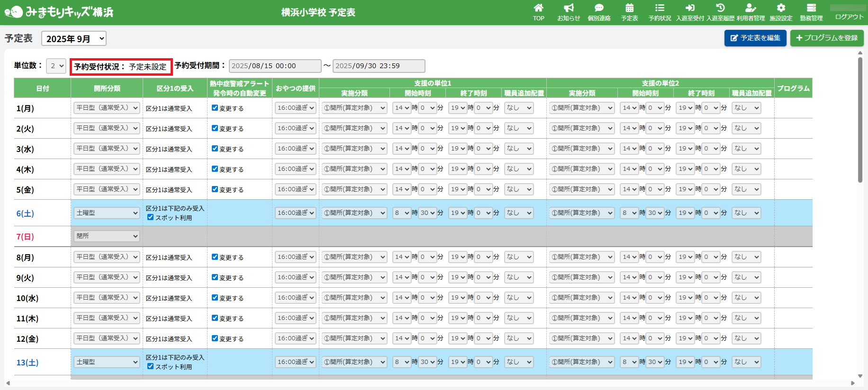Open 入退室履歴 history clock icon
The image size is (868, 390).
coord(720,9)
